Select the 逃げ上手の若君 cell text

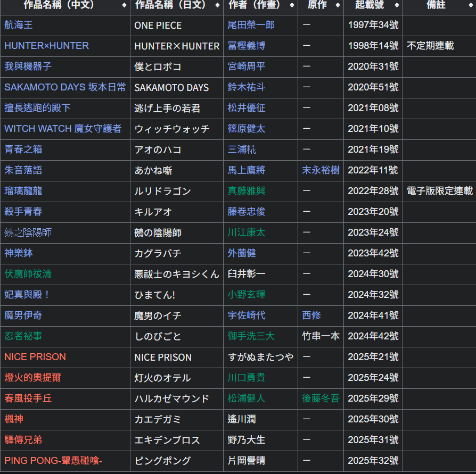pyautogui.click(x=167, y=109)
